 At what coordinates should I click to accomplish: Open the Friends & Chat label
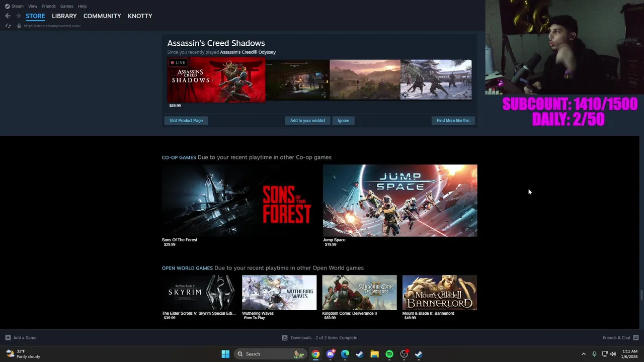pos(616,338)
